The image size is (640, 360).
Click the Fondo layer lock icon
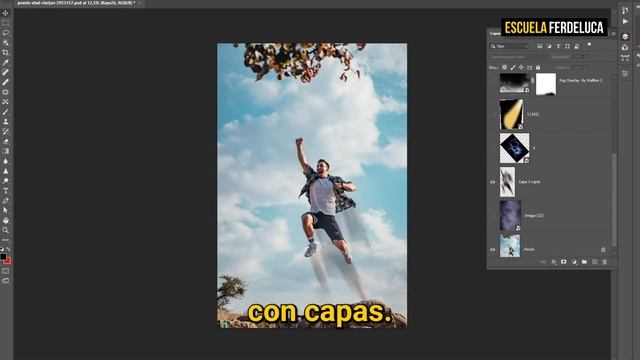(603, 249)
